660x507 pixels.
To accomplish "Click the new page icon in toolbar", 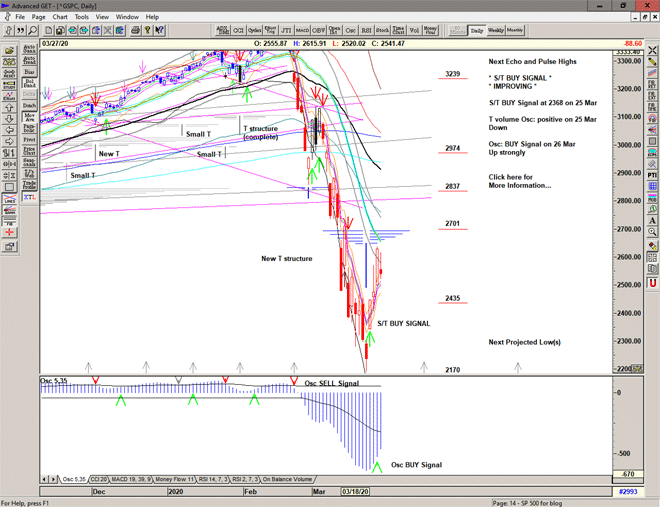I will click(48, 30).
